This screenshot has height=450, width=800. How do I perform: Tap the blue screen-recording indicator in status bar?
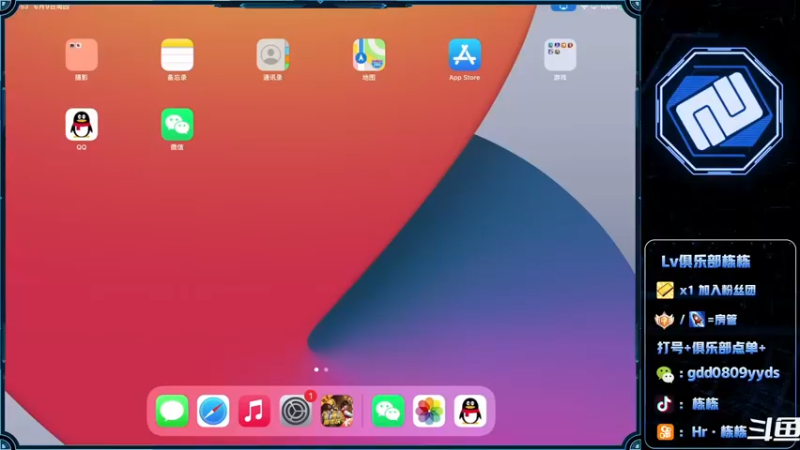pyautogui.click(x=563, y=7)
